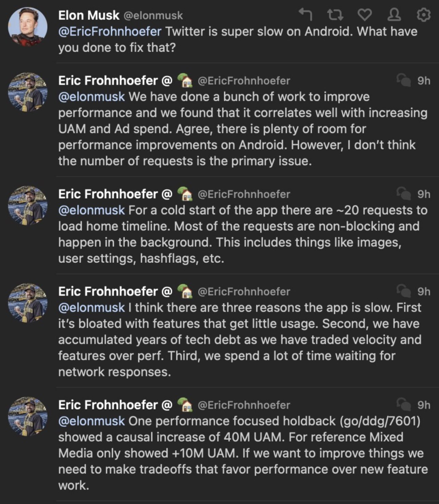Screen dimensions: 439x504
Task: Click the @elonmusk handle beside Elon Musk's name
Action: point(153,16)
